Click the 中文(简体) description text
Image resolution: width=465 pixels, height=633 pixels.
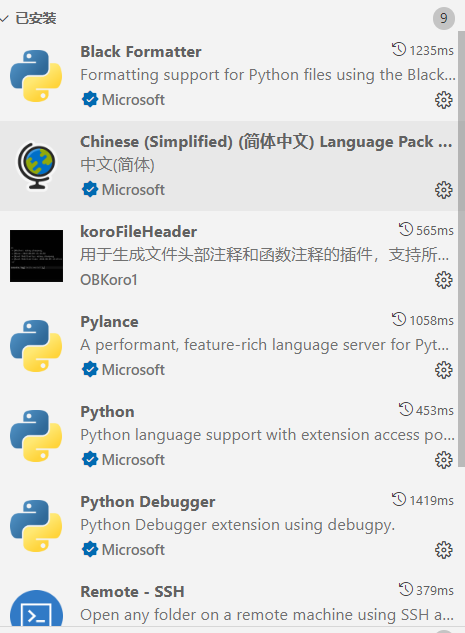[x=117, y=165]
